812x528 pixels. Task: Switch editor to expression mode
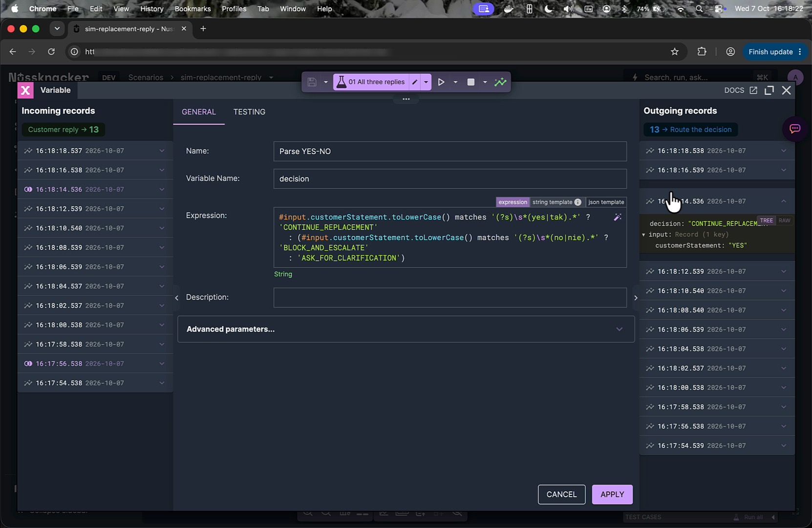[513, 202]
